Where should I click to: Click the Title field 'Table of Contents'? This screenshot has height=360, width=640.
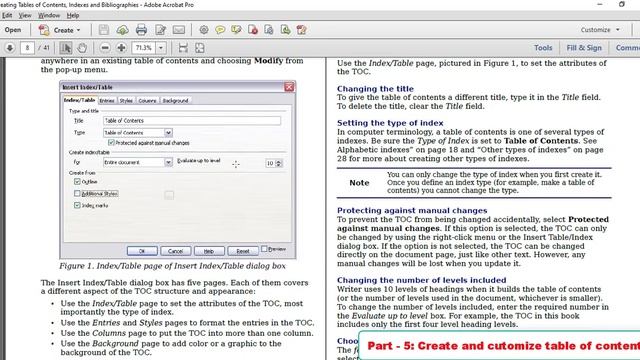(x=192, y=120)
